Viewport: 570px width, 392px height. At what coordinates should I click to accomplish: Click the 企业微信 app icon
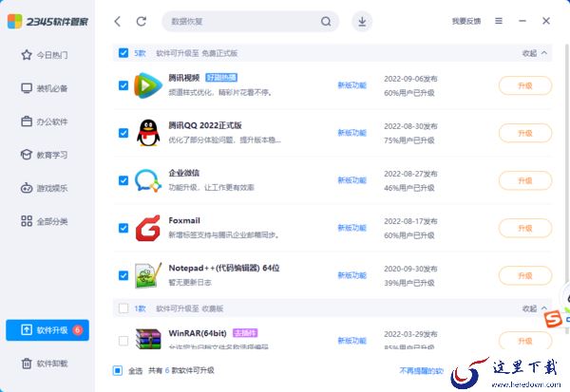pyautogui.click(x=147, y=180)
